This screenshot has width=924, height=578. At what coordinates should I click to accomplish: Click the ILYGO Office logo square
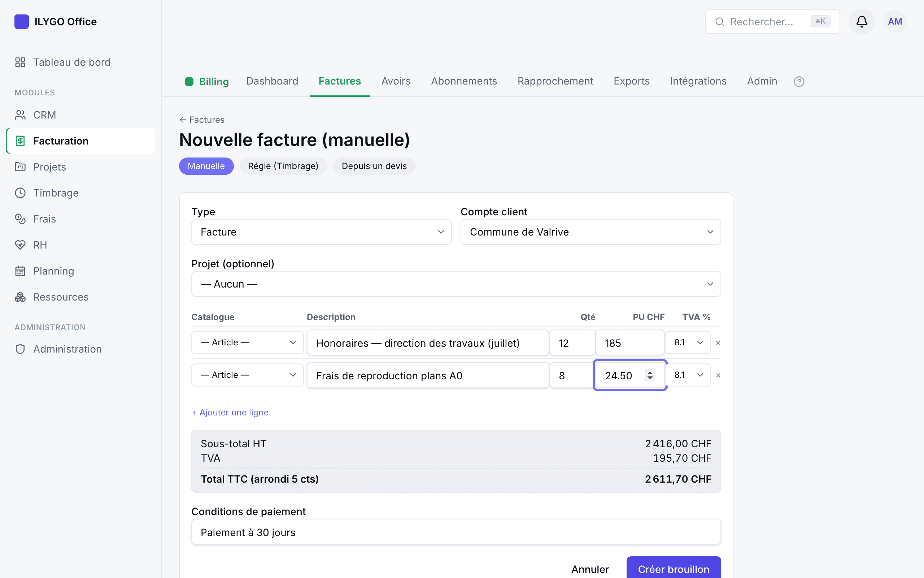coord(21,21)
